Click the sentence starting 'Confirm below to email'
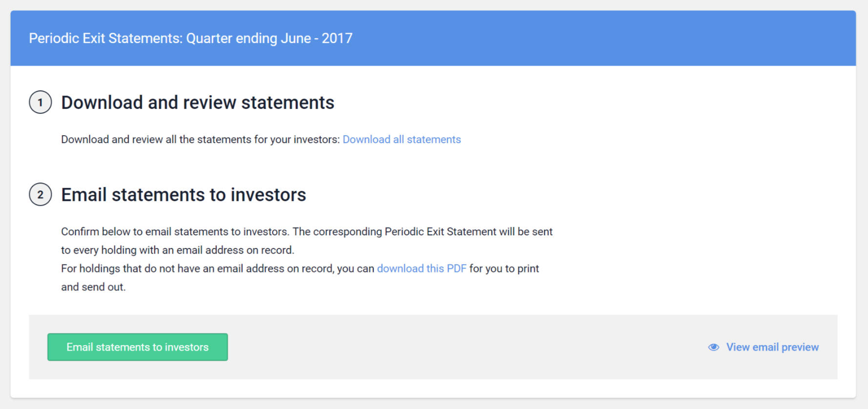 point(176,232)
